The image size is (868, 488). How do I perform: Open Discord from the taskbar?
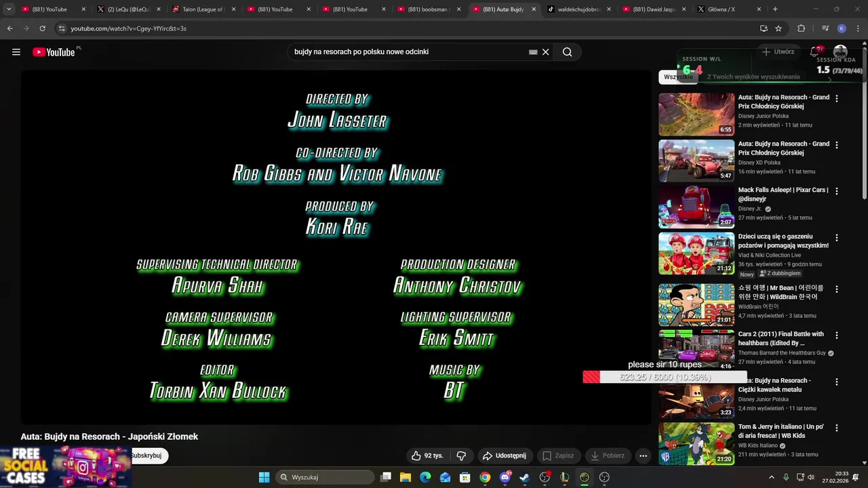[x=505, y=477]
